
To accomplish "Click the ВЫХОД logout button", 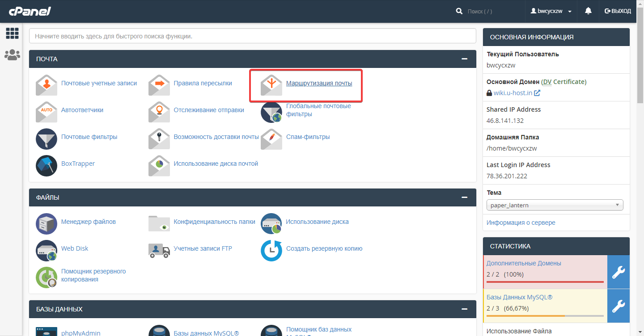I will 618,11.
